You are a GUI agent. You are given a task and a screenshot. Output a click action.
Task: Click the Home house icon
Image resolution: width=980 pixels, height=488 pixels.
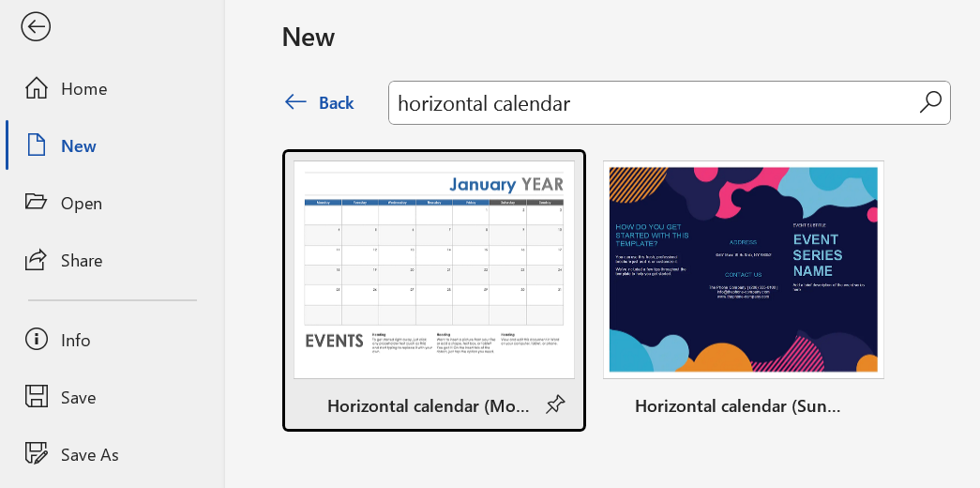tap(37, 88)
